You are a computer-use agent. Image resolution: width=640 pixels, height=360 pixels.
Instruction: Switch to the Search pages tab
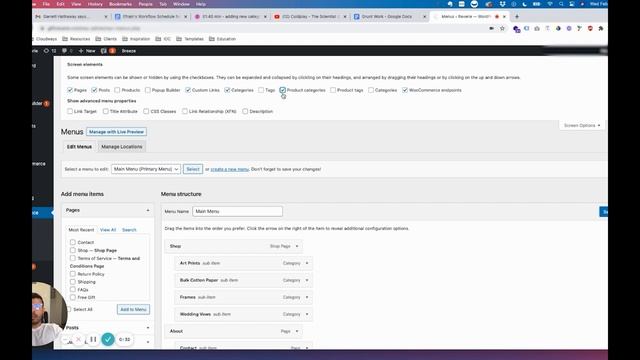(129, 230)
